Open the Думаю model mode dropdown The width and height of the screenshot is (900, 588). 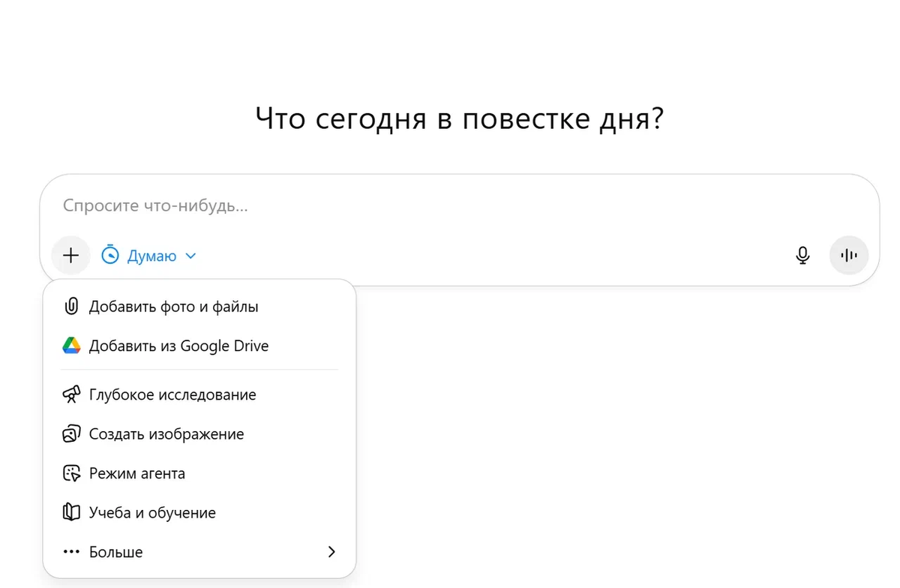point(151,256)
